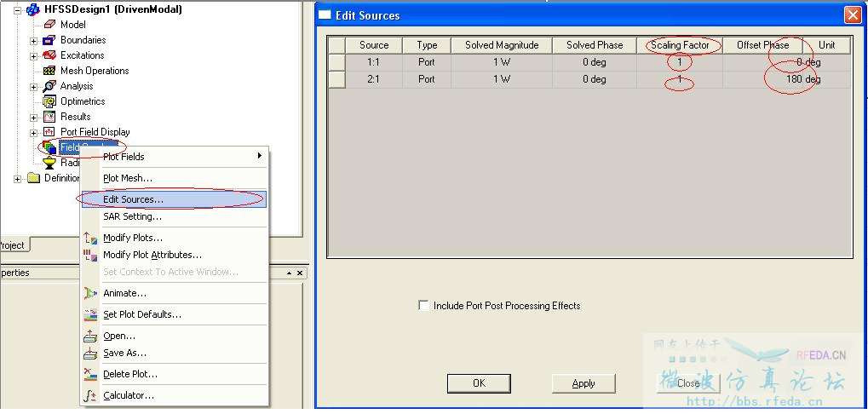Choose Modify Plots from context menu
This screenshot has height=414, width=868.
click(x=174, y=238)
